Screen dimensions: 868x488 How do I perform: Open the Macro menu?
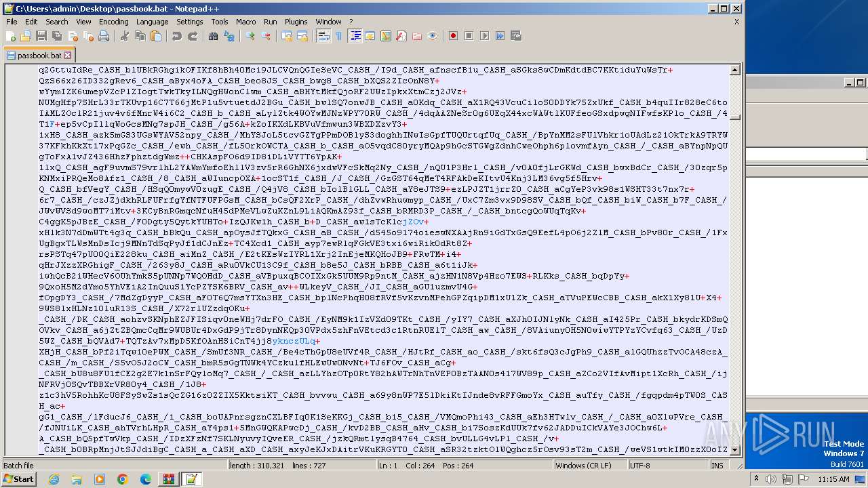pyautogui.click(x=246, y=22)
